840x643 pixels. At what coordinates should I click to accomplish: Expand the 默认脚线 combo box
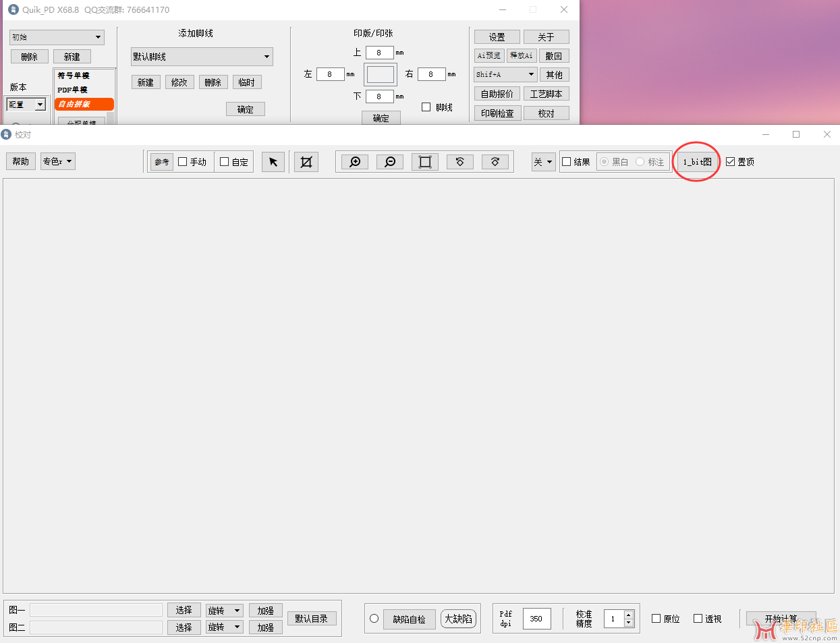pyautogui.click(x=267, y=57)
